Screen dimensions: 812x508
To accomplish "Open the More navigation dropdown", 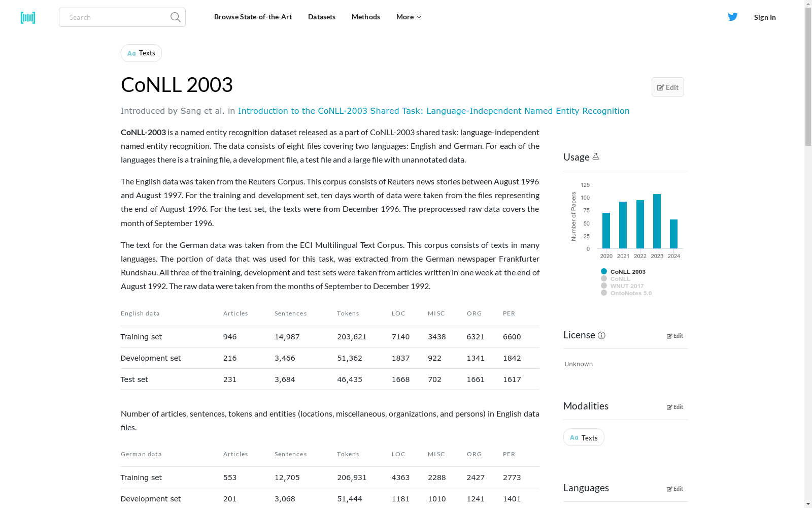I will point(408,17).
